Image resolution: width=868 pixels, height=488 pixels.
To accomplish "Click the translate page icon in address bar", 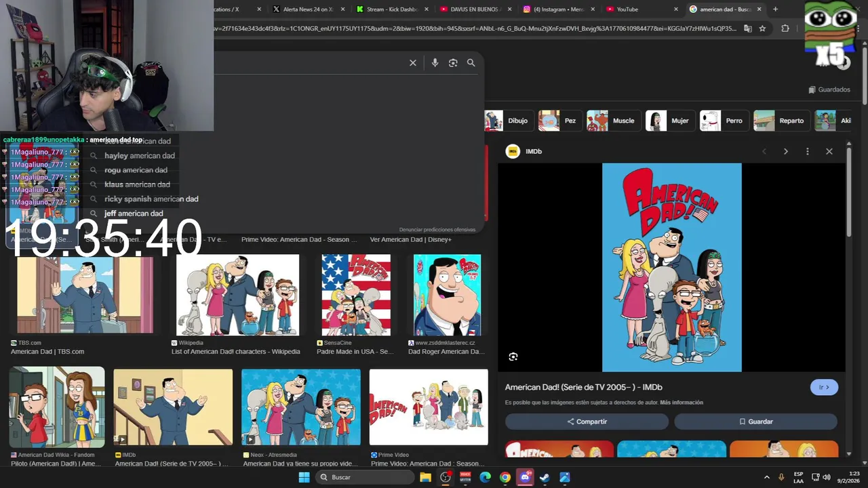I will click(x=747, y=28).
